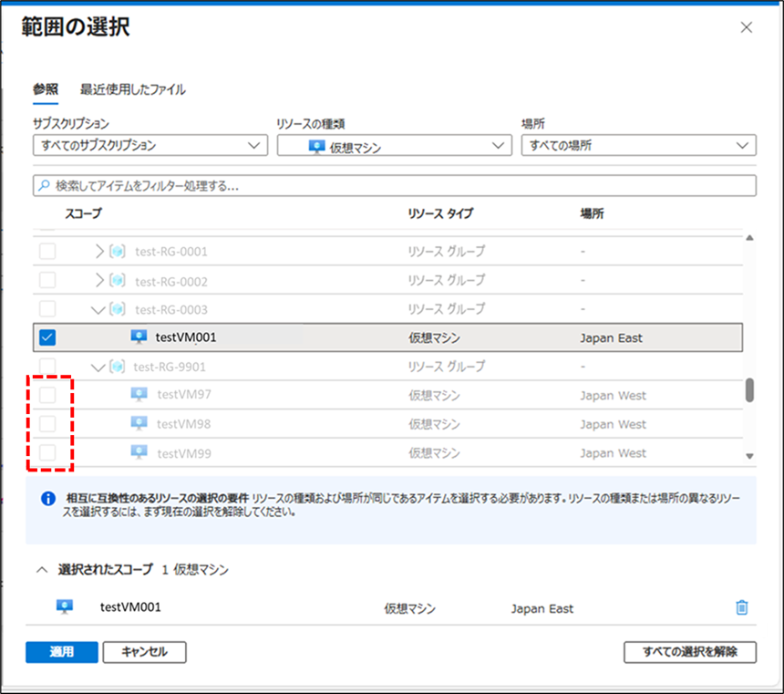Switch to the 最近使用したファイル tab

pyautogui.click(x=132, y=89)
